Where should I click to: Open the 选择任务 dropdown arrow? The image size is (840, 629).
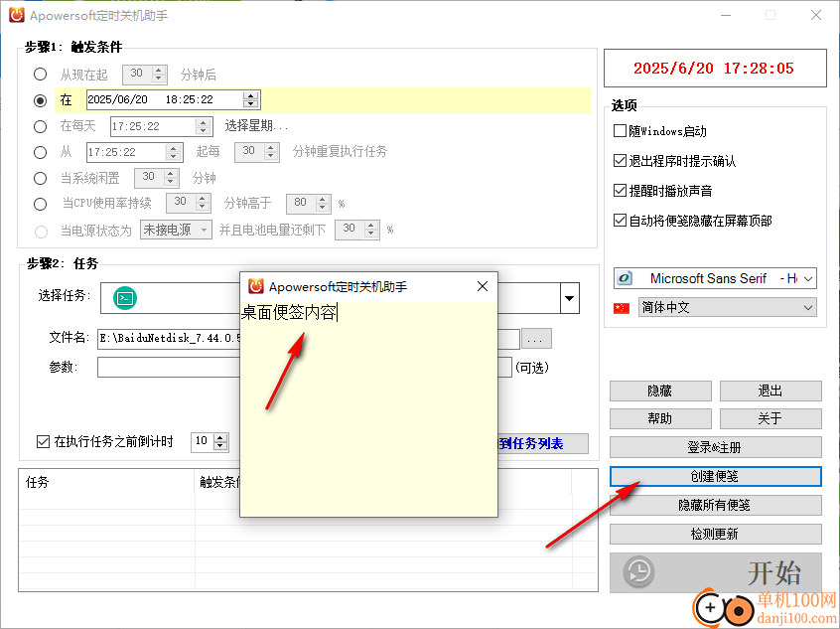click(570, 298)
